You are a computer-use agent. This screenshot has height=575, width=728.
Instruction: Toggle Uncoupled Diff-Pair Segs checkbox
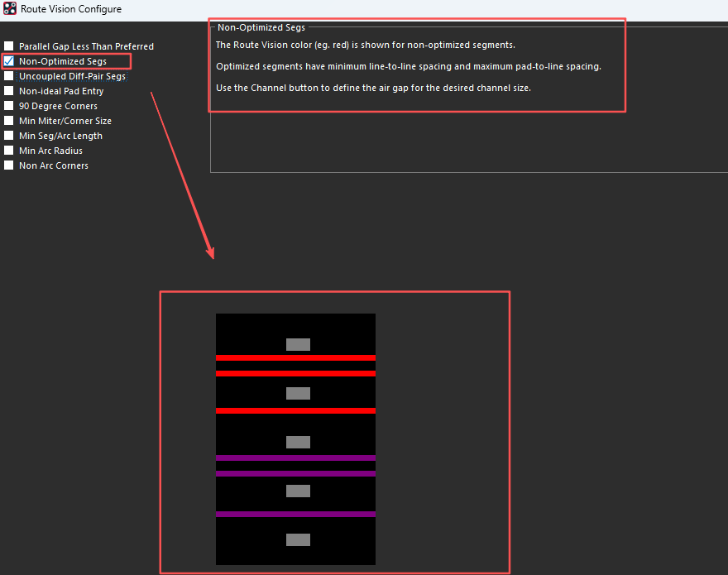[x=9, y=76]
